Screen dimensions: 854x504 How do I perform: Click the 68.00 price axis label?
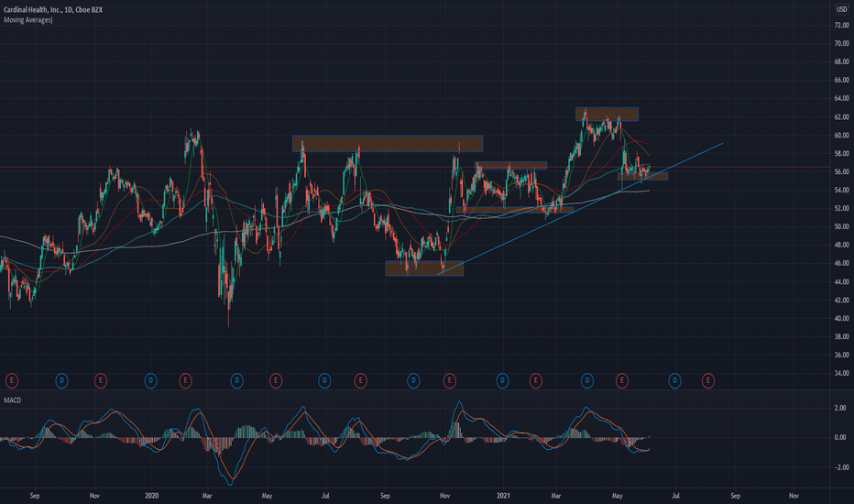841,61
